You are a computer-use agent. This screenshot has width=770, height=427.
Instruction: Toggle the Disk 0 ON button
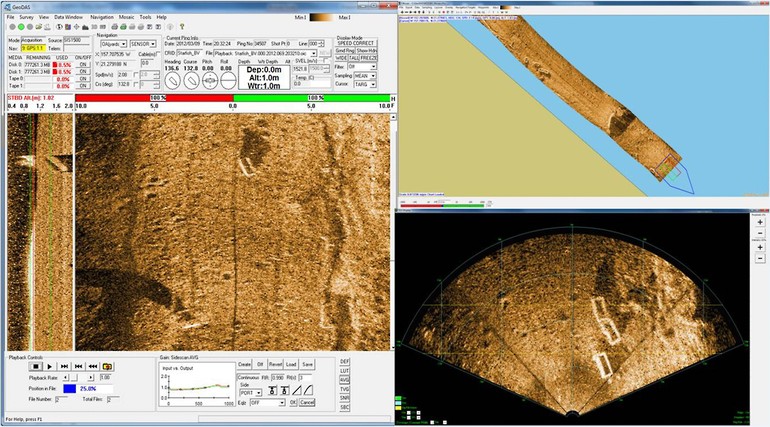pos(84,64)
